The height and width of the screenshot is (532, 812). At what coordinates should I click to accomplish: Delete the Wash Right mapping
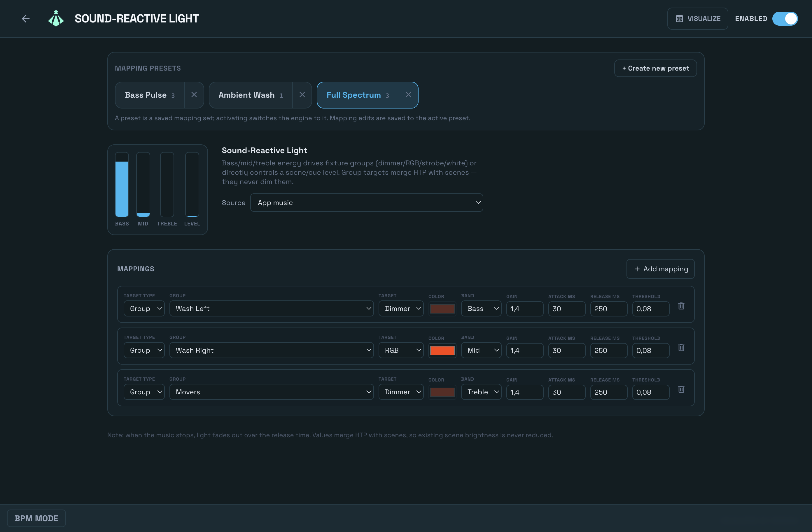pos(681,348)
